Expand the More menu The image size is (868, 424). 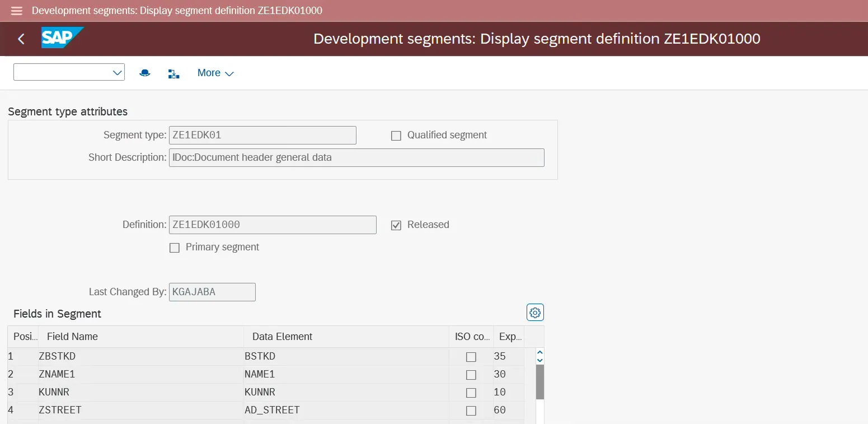tap(215, 73)
